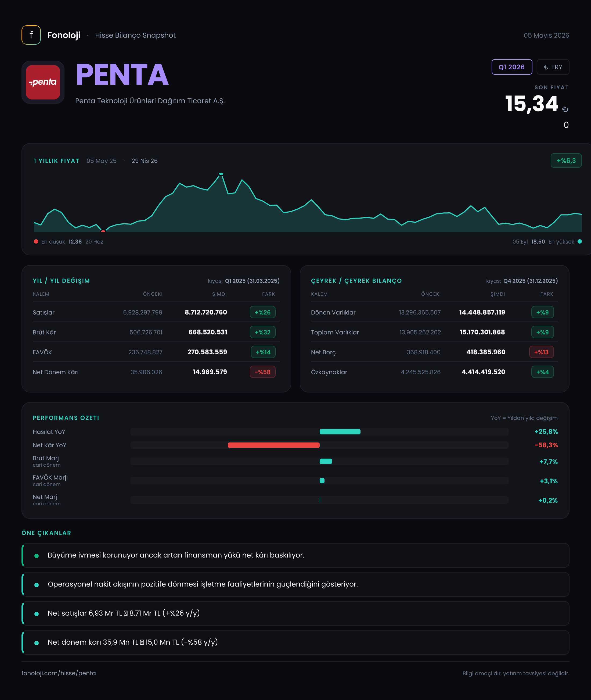
Task: Click Net Dönem Kârı value 14.989.579
Action: click(x=210, y=372)
